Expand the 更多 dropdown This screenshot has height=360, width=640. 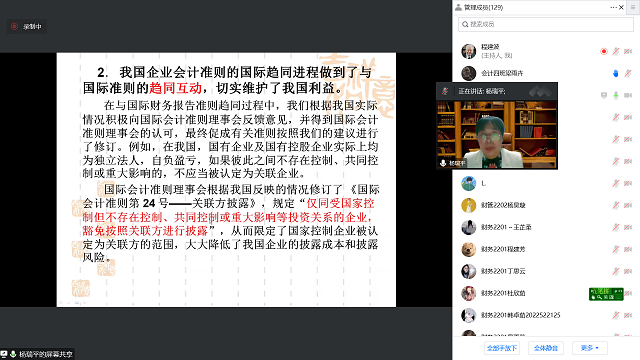589,348
